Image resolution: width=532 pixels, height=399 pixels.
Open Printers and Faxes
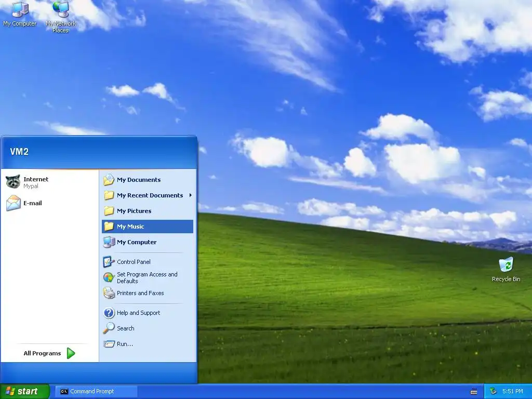coord(148,293)
